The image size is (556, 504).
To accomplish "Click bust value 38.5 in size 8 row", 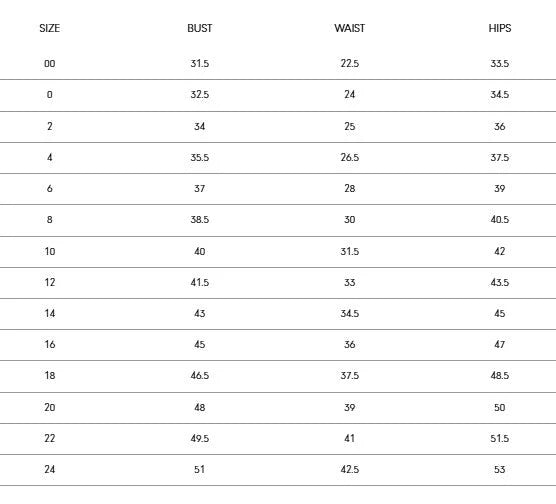I will coord(200,220).
